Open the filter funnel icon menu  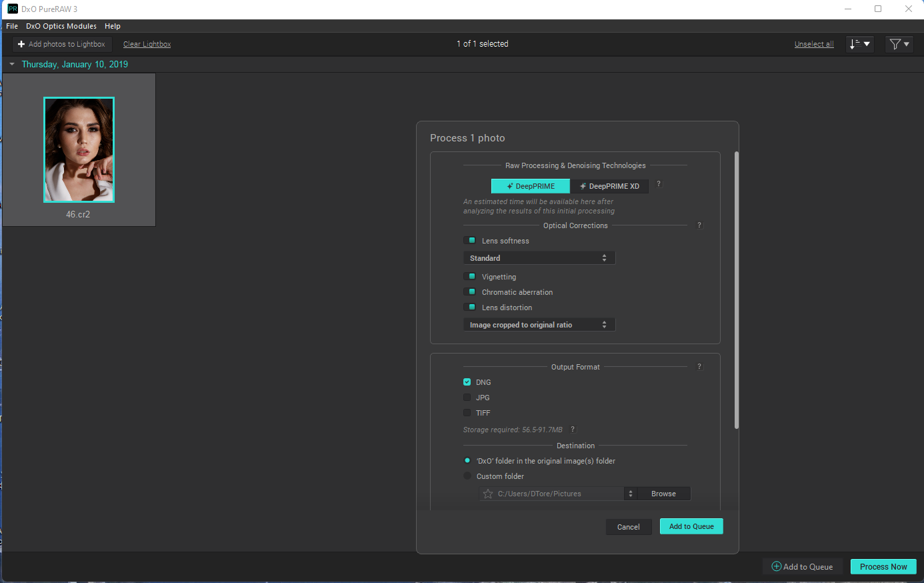click(899, 44)
